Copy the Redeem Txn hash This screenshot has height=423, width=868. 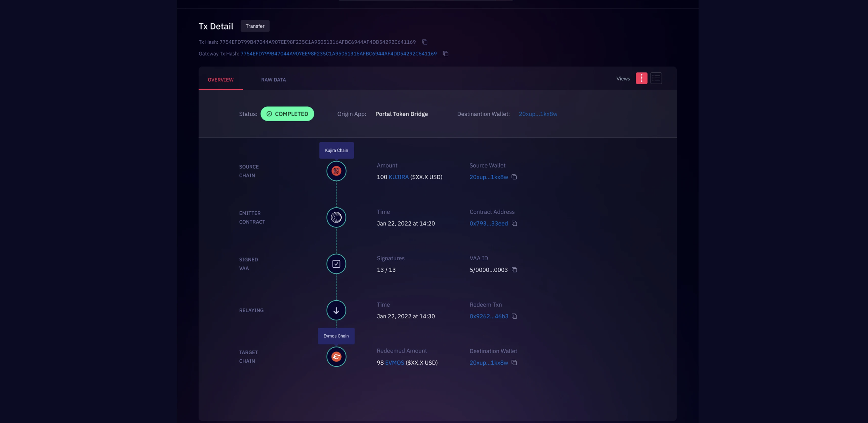pyautogui.click(x=514, y=316)
